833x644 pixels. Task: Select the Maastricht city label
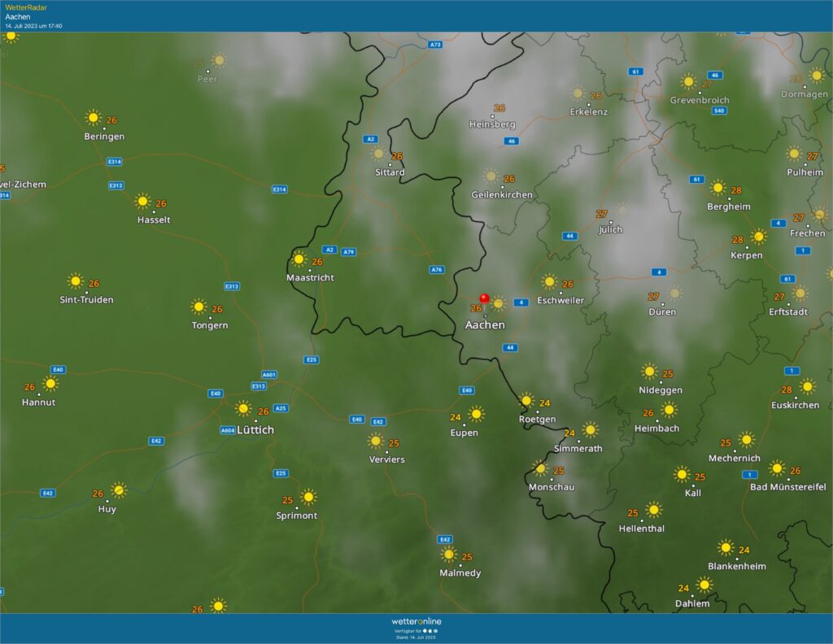click(x=310, y=277)
